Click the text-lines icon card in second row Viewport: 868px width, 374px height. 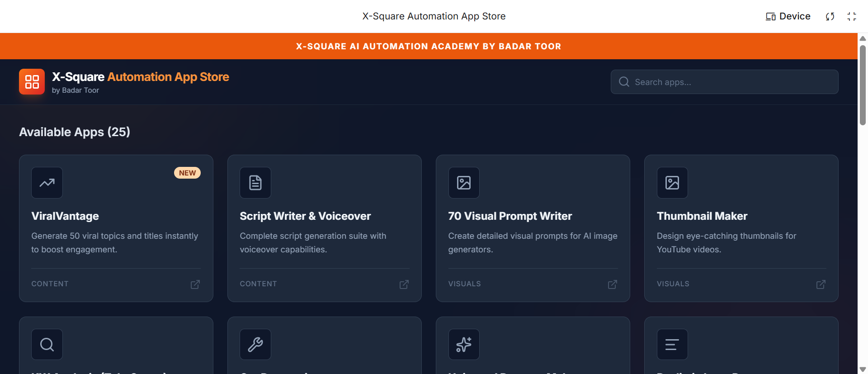coord(672,345)
